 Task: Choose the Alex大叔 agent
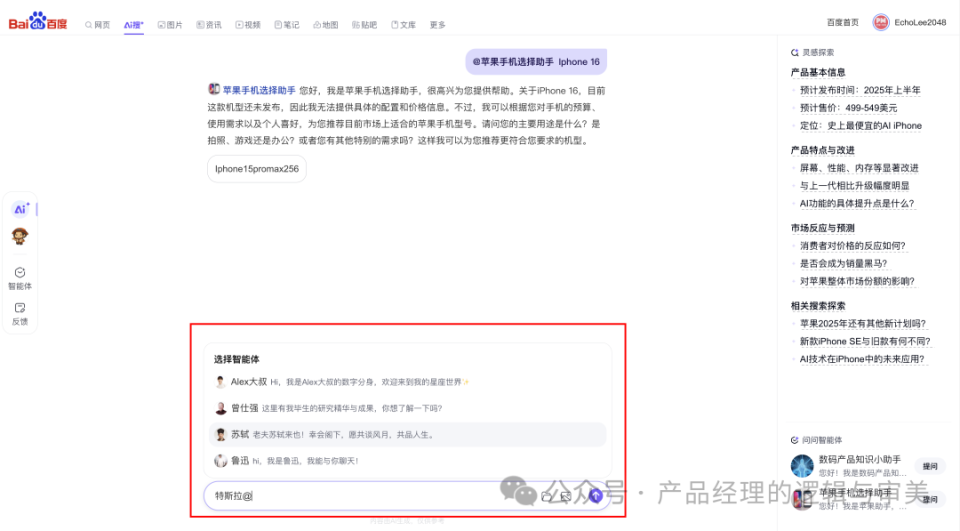click(407, 382)
